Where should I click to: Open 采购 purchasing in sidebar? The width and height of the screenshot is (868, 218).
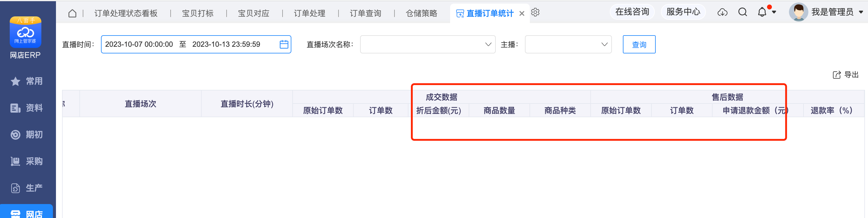click(27, 161)
